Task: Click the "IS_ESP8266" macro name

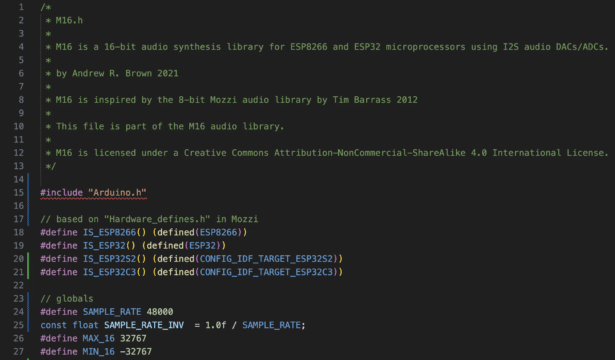Action: click(x=109, y=232)
